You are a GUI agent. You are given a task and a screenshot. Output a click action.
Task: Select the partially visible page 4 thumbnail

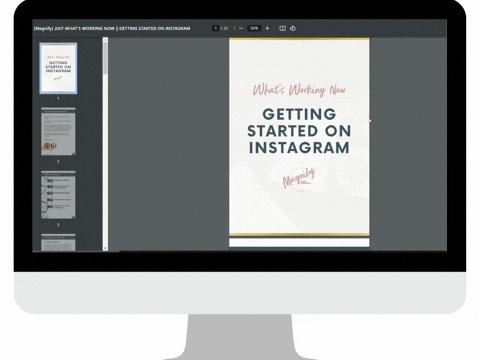[x=58, y=242]
